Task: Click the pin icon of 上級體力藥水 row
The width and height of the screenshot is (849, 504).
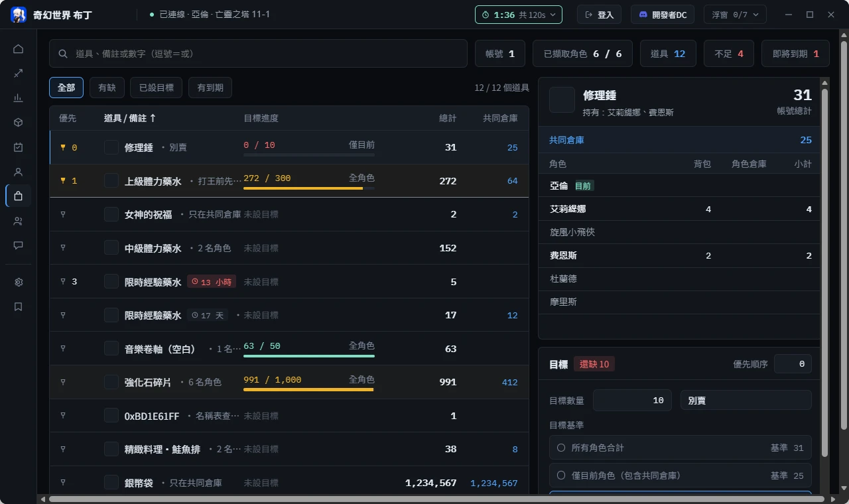Action: (63, 180)
